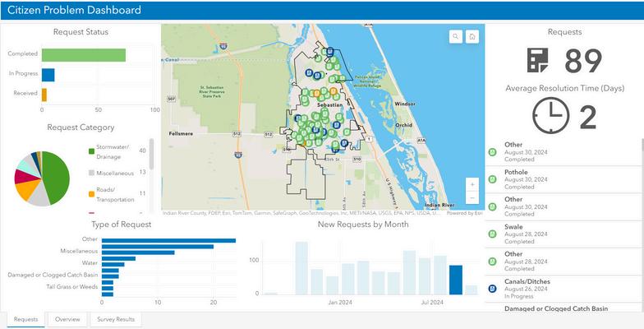Click the large green pie chart slice
Screen dimensions: 644x329
(57, 177)
